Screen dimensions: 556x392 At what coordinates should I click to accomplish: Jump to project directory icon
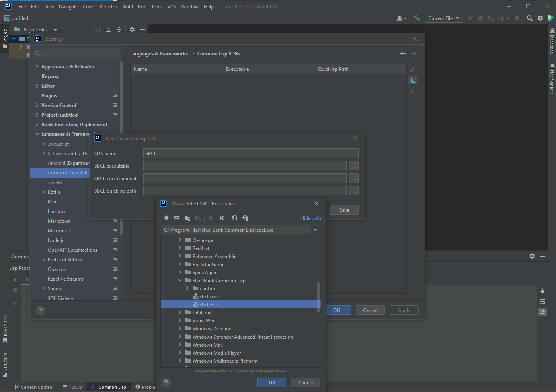[187, 218]
